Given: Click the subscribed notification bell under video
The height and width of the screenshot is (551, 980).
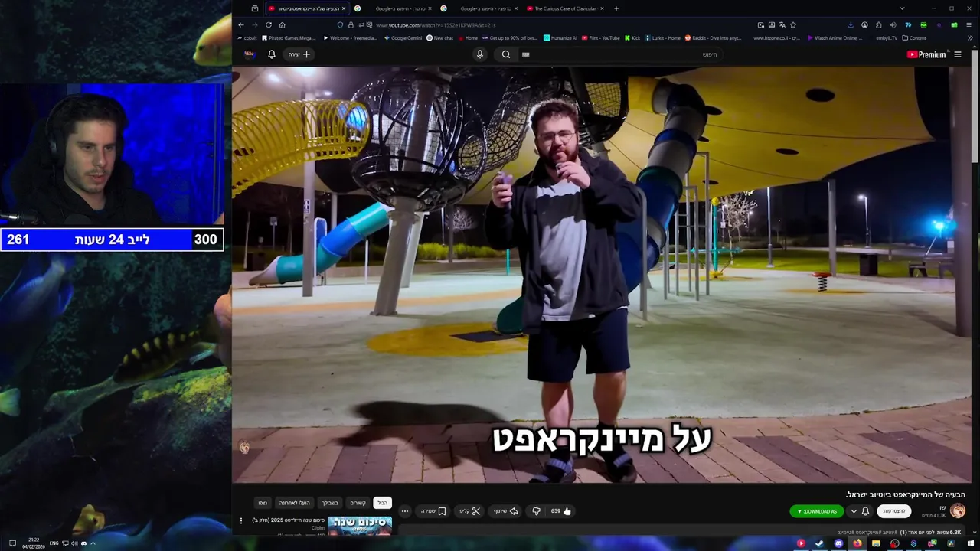Looking at the screenshot, I should coord(865,511).
